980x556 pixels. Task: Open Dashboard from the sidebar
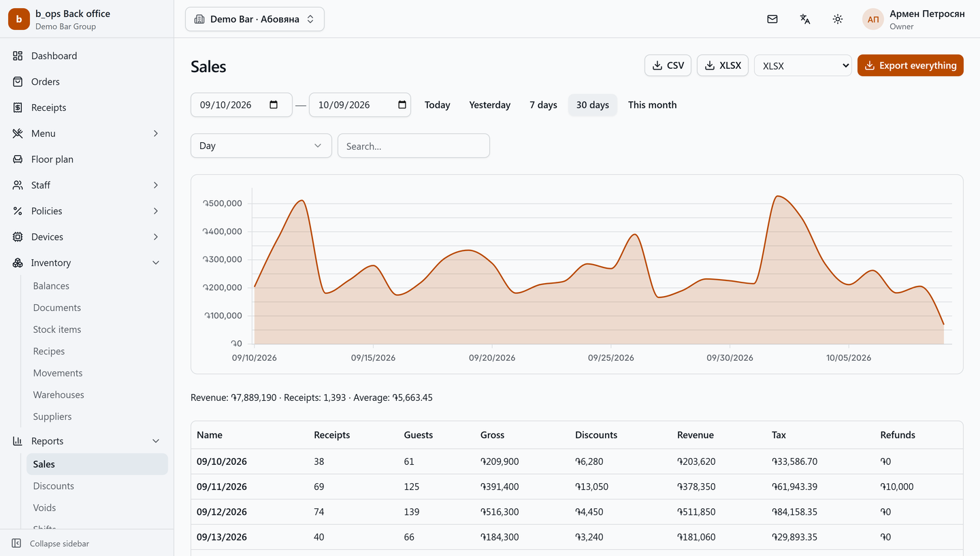(87, 56)
